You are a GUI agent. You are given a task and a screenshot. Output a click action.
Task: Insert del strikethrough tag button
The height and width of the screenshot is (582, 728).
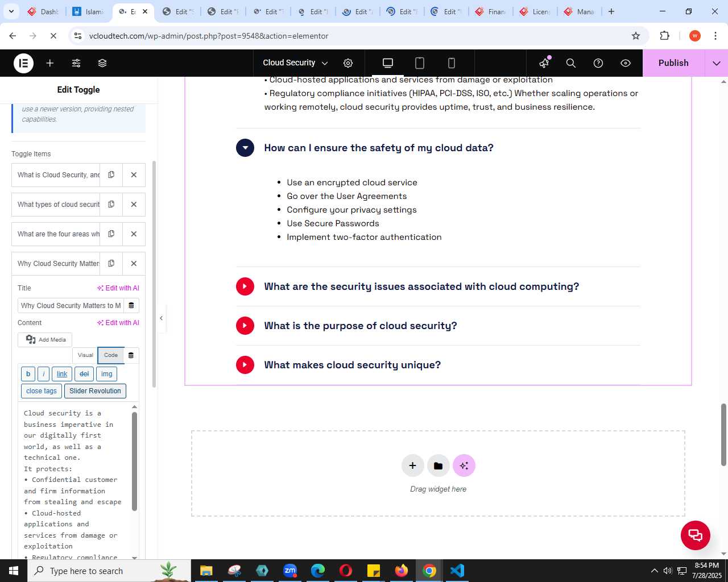click(84, 374)
